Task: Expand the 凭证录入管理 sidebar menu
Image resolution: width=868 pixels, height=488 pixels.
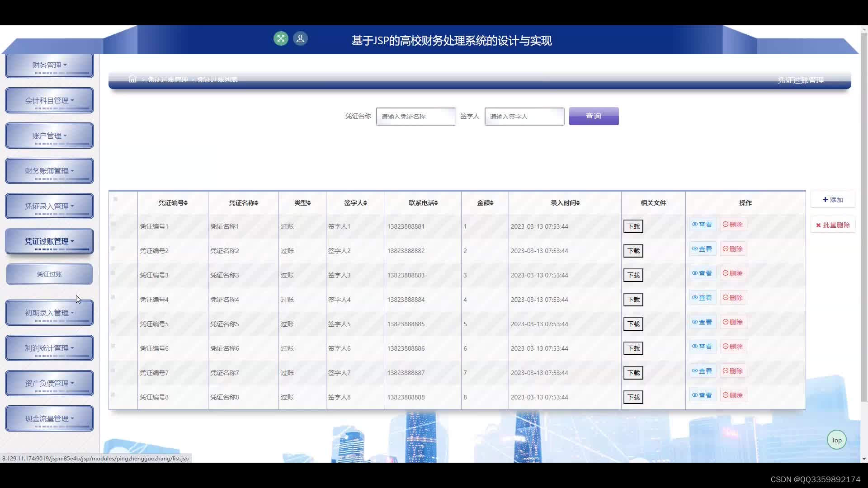Action: point(49,206)
